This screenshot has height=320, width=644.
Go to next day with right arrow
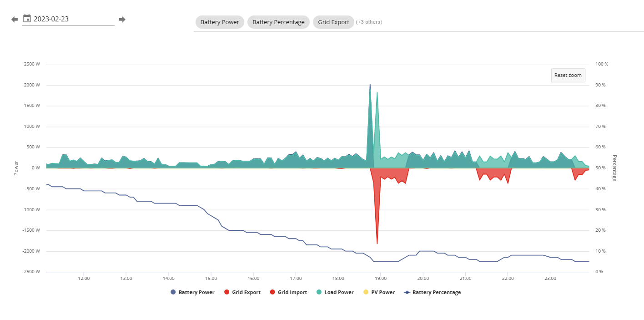click(x=122, y=19)
